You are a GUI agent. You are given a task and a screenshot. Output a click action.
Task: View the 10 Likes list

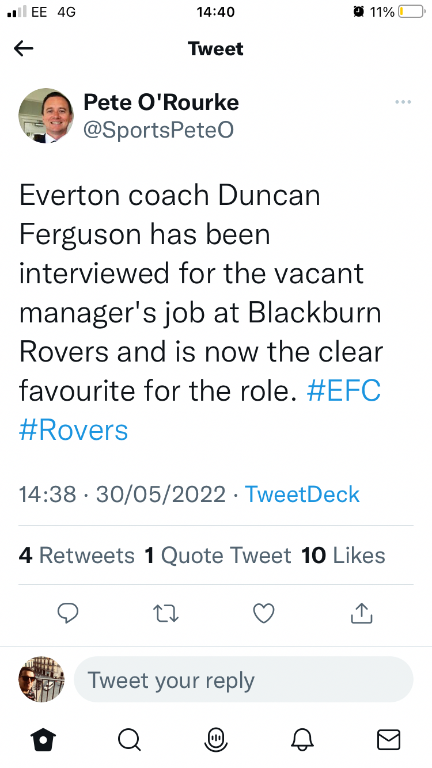point(343,555)
